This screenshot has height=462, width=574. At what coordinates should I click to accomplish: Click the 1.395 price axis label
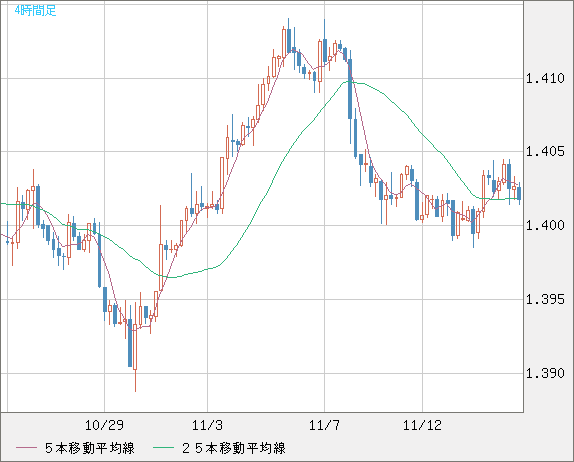(x=545, y=299)
